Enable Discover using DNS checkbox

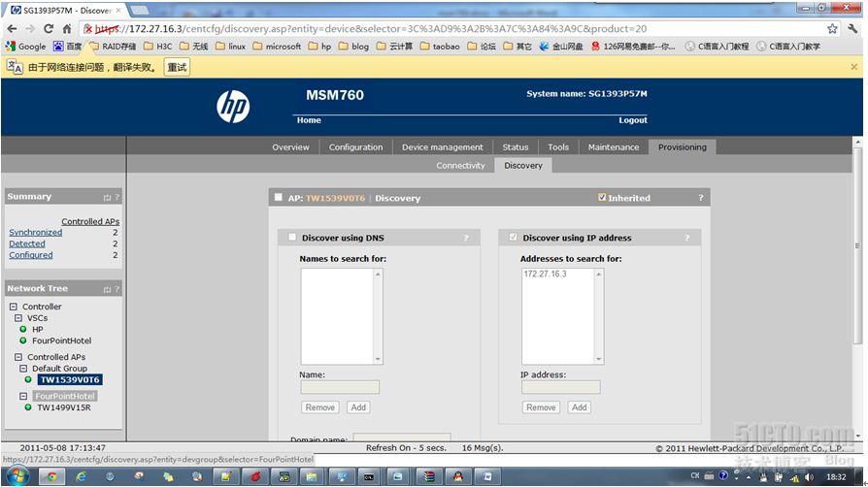pos(291,238)
